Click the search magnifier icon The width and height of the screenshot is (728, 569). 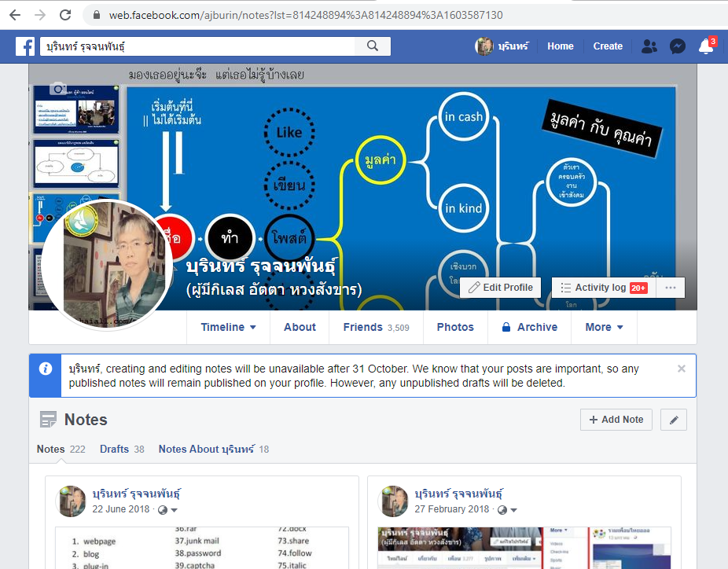click(x=373, y=46)
